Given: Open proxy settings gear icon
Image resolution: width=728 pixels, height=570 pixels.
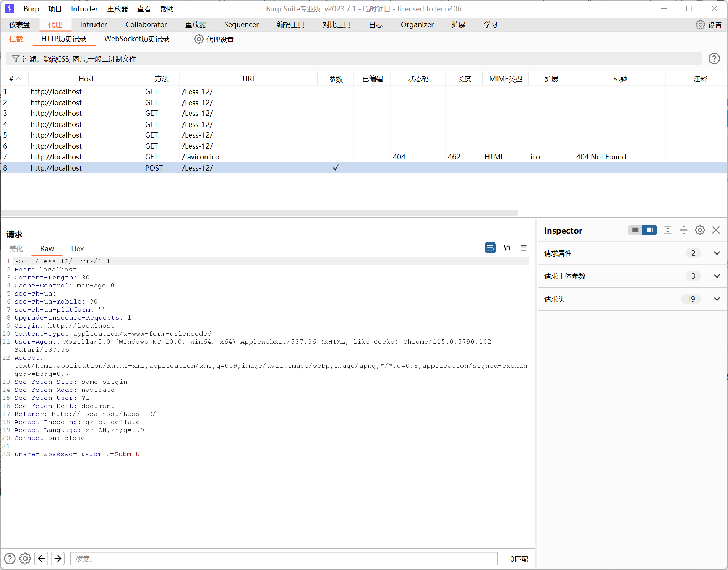Looking at the screenshot, I should 198,39.
